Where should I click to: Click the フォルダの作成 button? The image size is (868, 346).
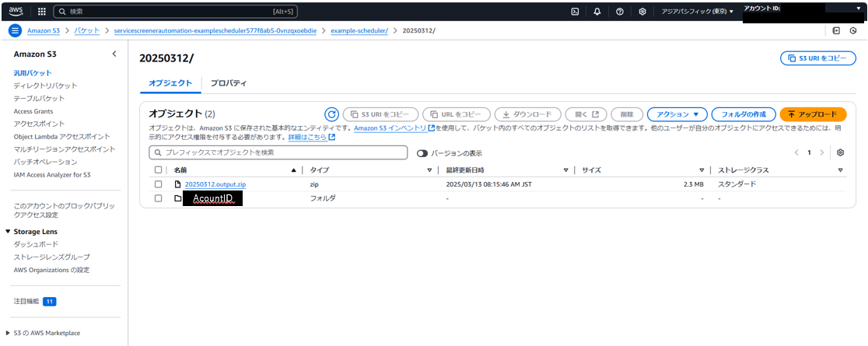744,114
